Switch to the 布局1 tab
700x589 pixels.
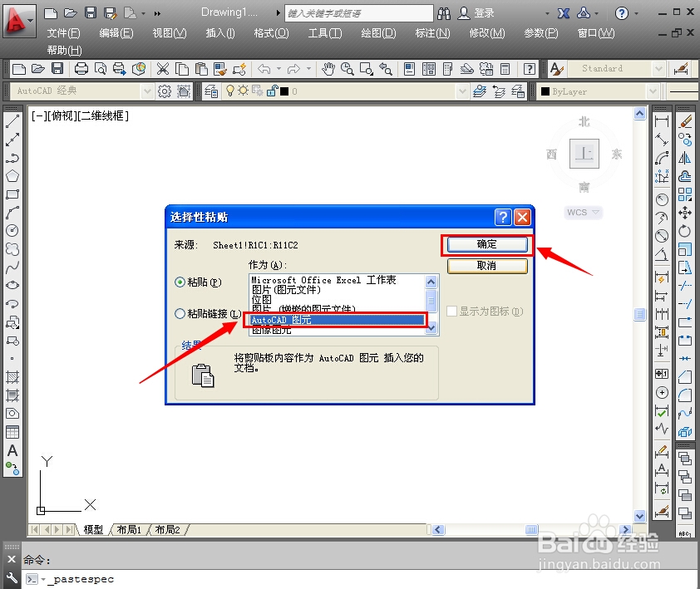129,530
